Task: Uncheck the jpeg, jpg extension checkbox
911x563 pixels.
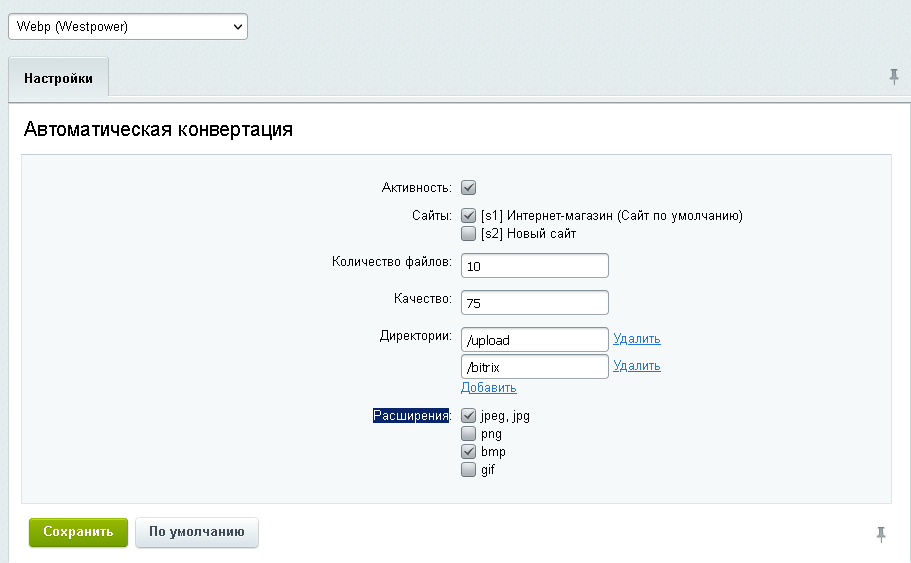Action: click(x=468, y=415)
